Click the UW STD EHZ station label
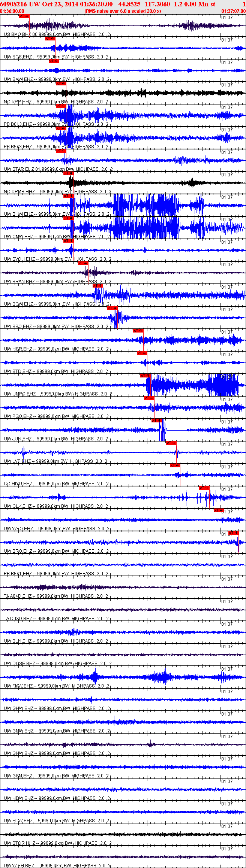The height and width of the screenshot is (868, 246). [56, 371]
